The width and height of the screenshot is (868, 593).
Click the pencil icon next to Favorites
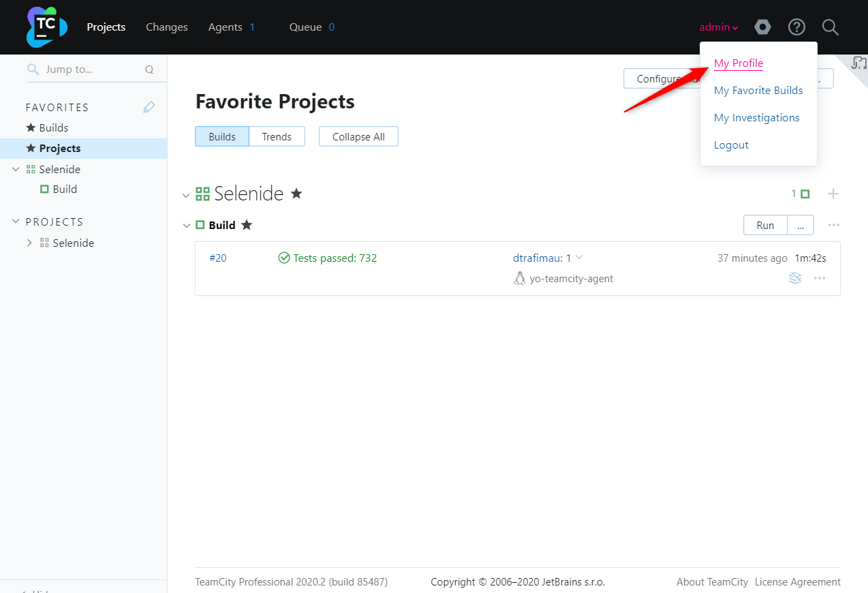click(x=149, y=107)
